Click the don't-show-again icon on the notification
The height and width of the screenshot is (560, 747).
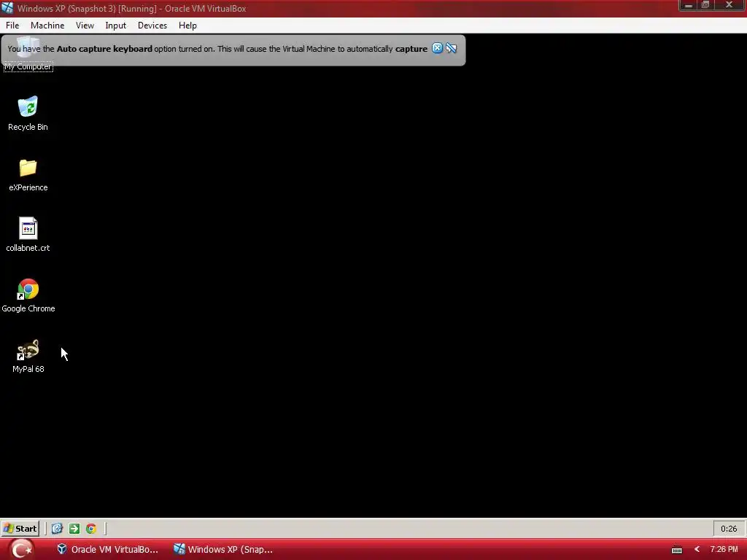[x=451, y=48]
